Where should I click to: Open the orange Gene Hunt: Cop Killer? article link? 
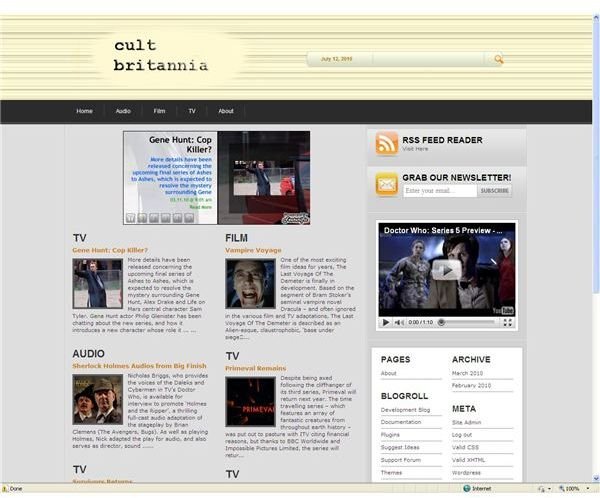pyautogui.click(x=110, y=250)
